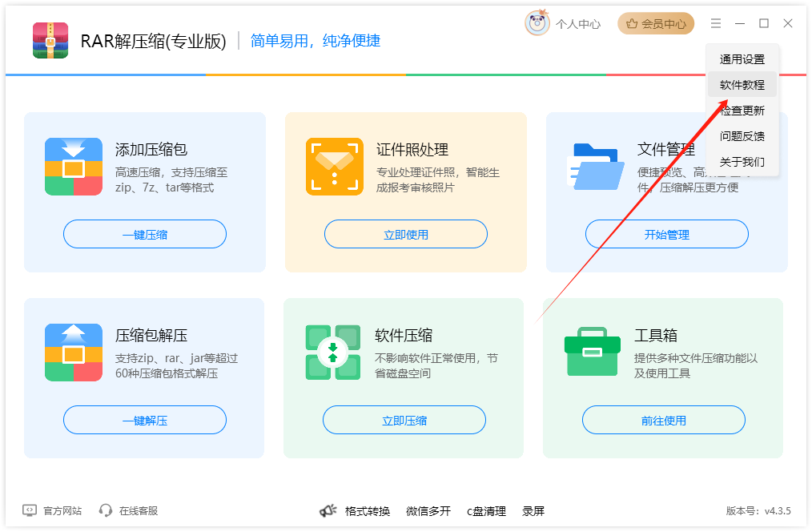Click the 一键解压 button

145,420
